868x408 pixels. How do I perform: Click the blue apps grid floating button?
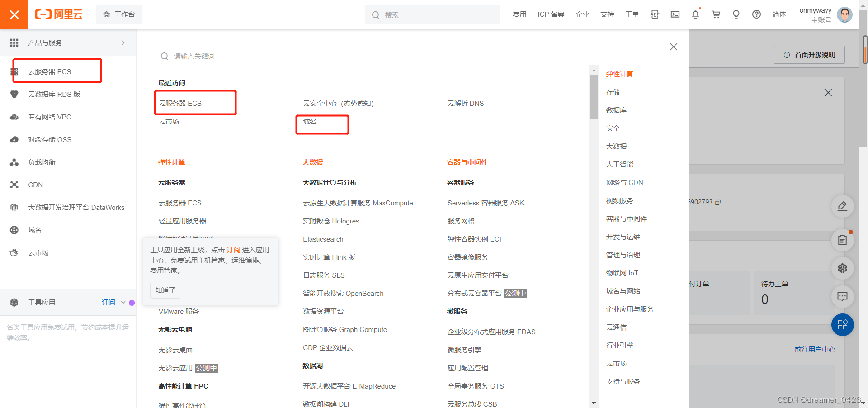click(x=842, y=325)
